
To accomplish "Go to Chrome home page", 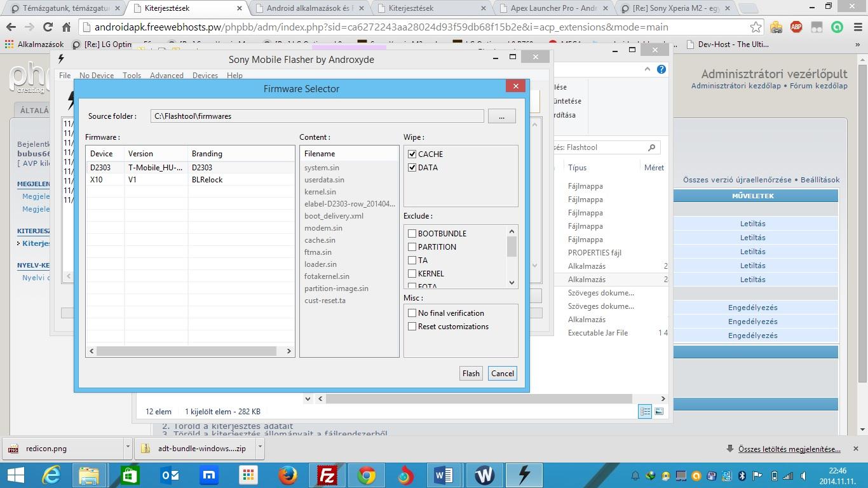I will (66, 27).
